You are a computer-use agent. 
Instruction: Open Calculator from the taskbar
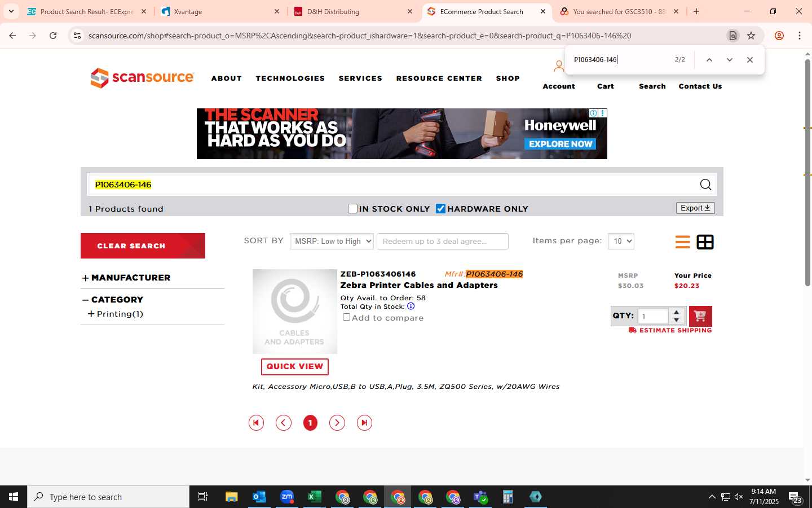508,497
